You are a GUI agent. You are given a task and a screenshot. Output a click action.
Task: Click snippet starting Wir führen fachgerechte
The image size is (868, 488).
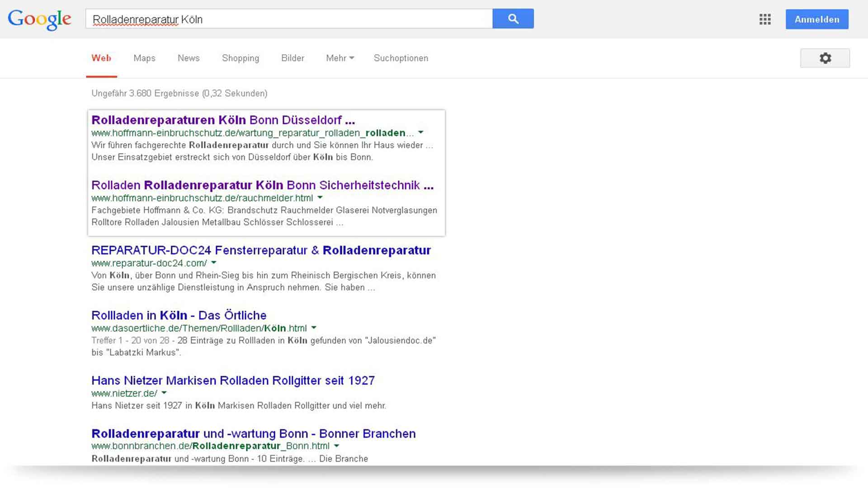pos(262,151)
